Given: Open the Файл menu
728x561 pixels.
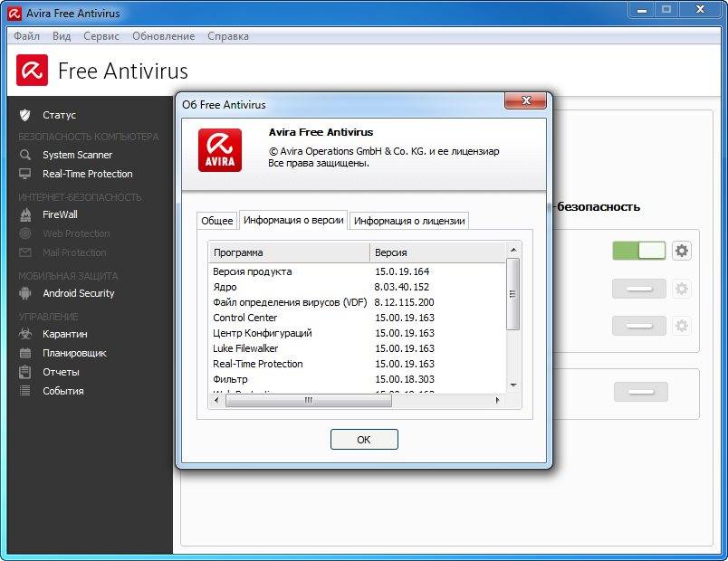Looking at the screenshot, I should click(x=27, y=36).
